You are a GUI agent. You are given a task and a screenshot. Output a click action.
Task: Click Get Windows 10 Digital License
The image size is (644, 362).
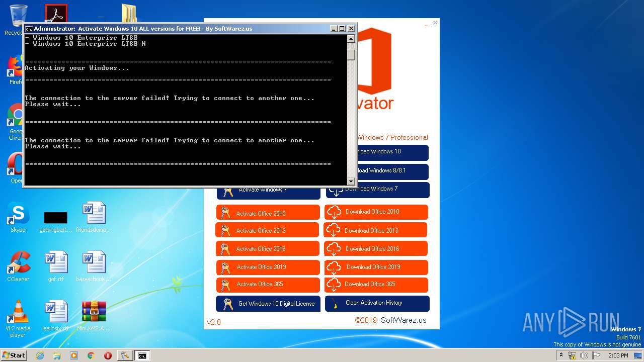tap(268, 304)
